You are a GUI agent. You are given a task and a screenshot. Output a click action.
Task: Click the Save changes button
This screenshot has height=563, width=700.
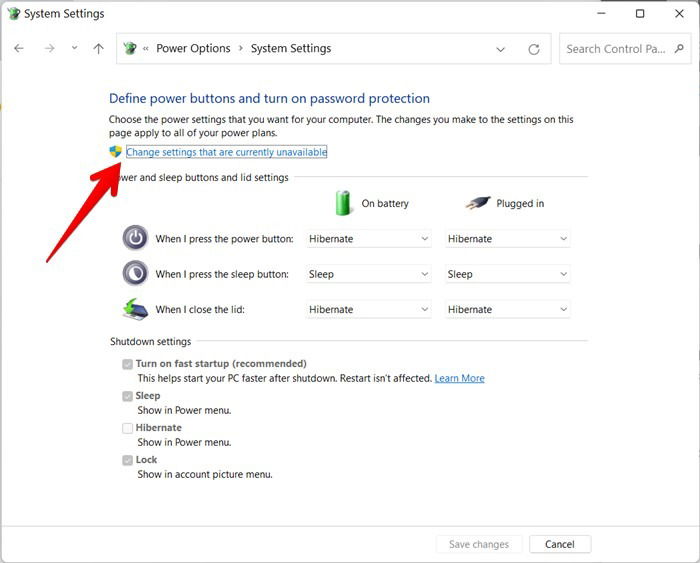[479, 544]
